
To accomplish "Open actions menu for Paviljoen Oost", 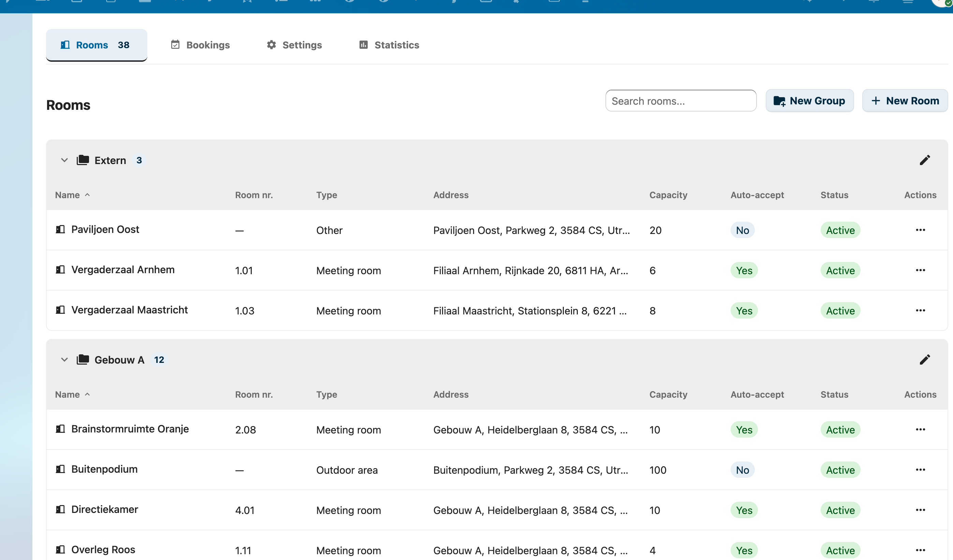I will coord(920,230).
